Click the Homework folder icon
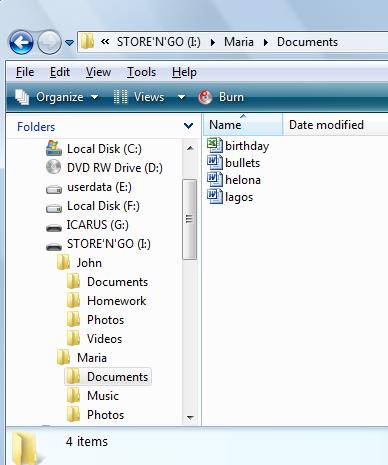 pyautogui.click(x=73, y=300)
